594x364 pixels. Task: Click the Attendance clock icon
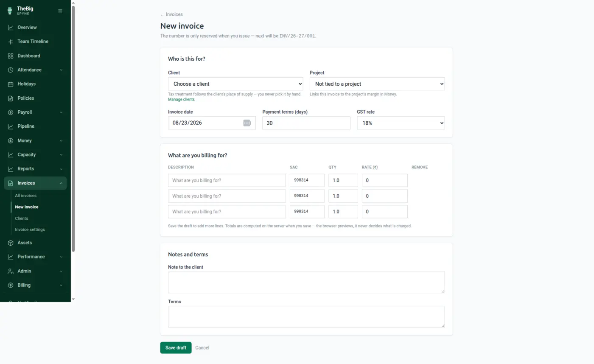click(x=11, y=70)
